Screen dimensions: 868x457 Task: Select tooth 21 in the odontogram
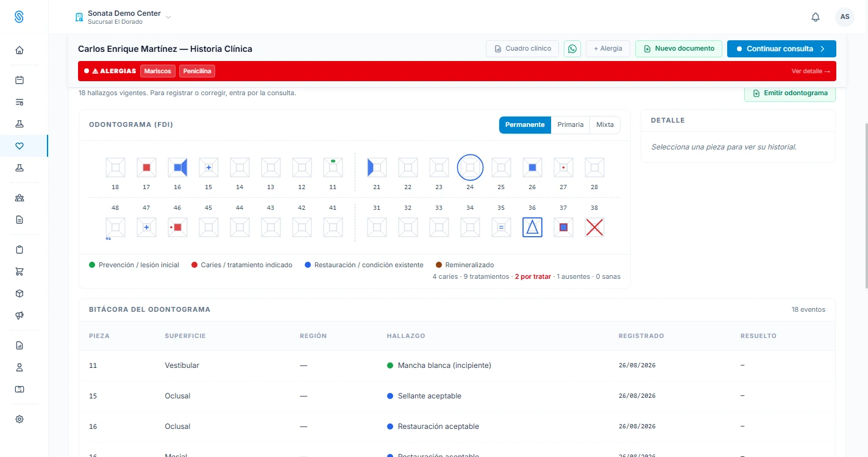pyautogui.click(x=377, y=167)
